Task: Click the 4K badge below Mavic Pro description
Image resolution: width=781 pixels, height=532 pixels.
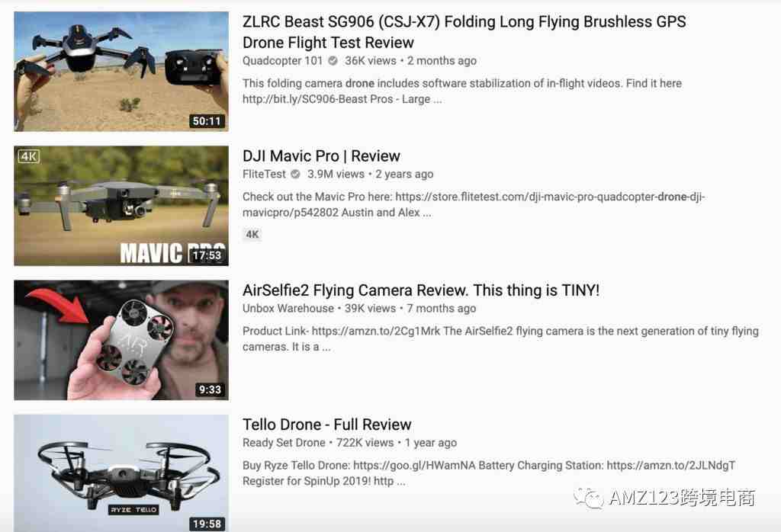Action: click(252, 235)
